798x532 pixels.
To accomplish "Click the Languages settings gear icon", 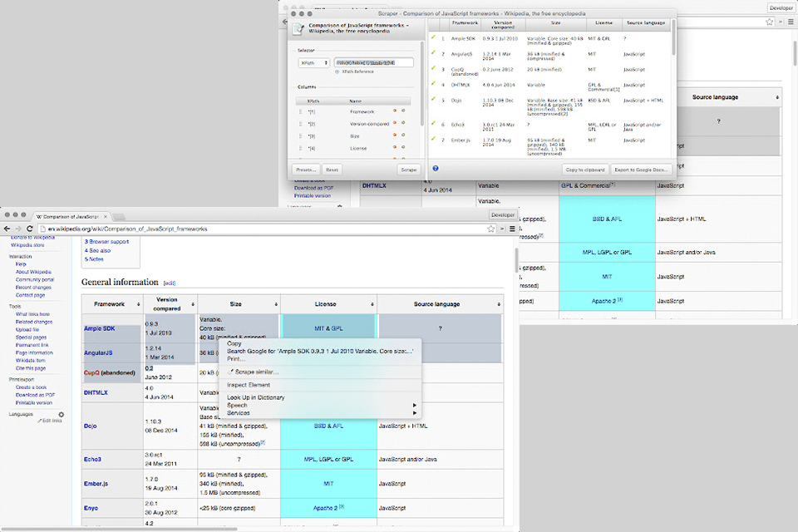I will coord(61,415).
